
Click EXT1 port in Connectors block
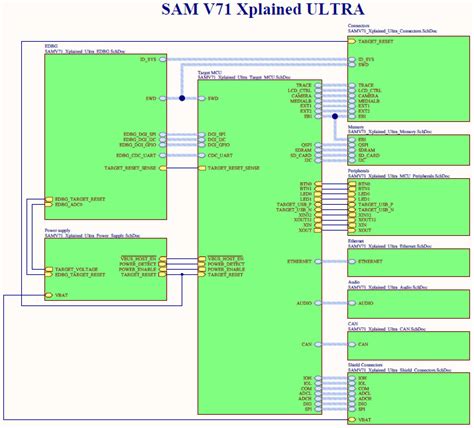pos(352,106)
